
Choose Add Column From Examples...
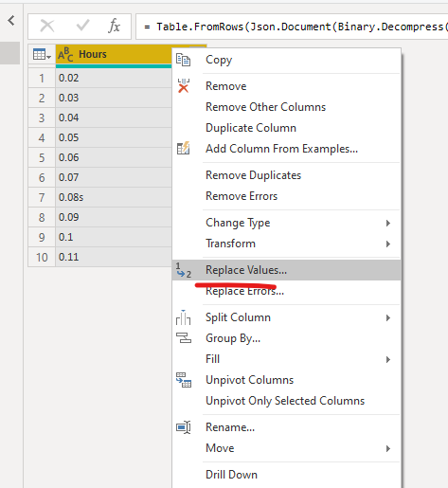coord(287,149)
